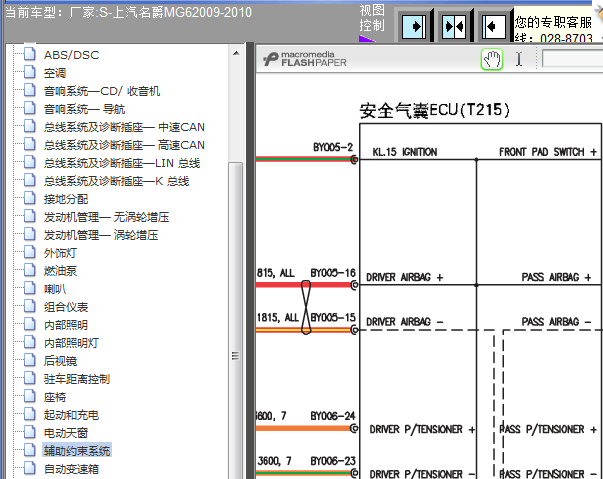This screenshot has width=603, height=479.
Task: Click the DRIVER AIRBAG + pin label
Action: 405,277
